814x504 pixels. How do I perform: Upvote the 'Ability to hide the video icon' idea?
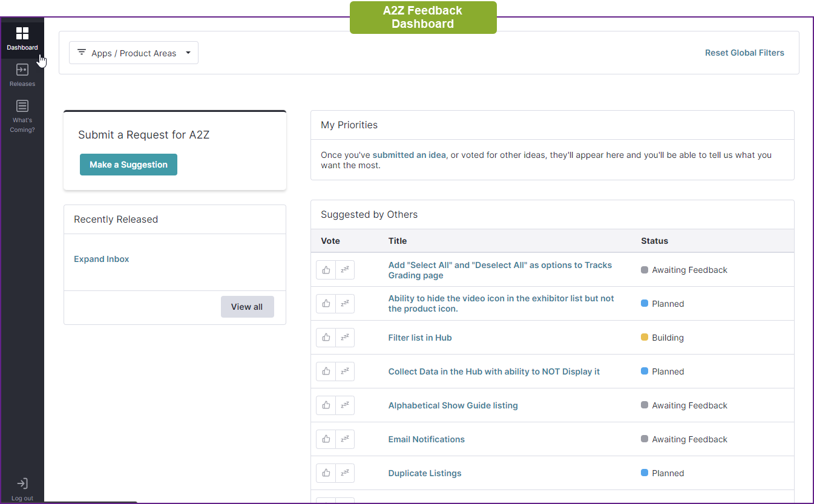coord(326,304)
